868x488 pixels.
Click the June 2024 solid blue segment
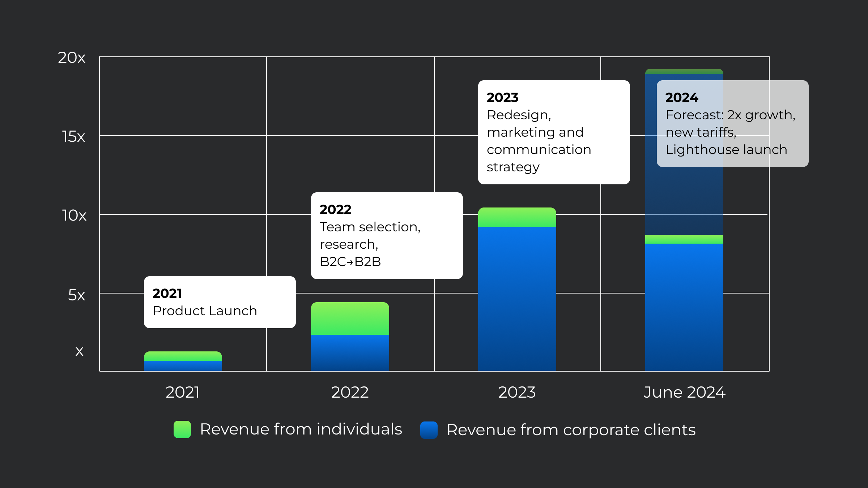point(684,307)
